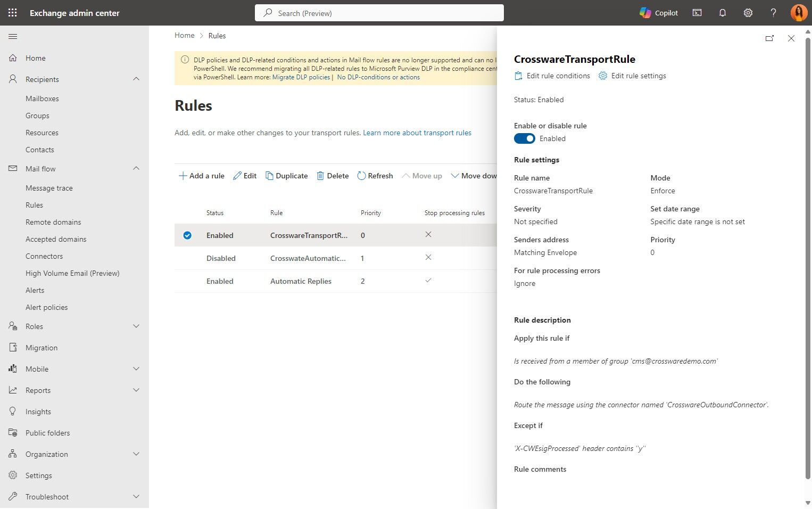Click the Migration icon in sidebar
812x509 pixels.
[x=13, y=348]
